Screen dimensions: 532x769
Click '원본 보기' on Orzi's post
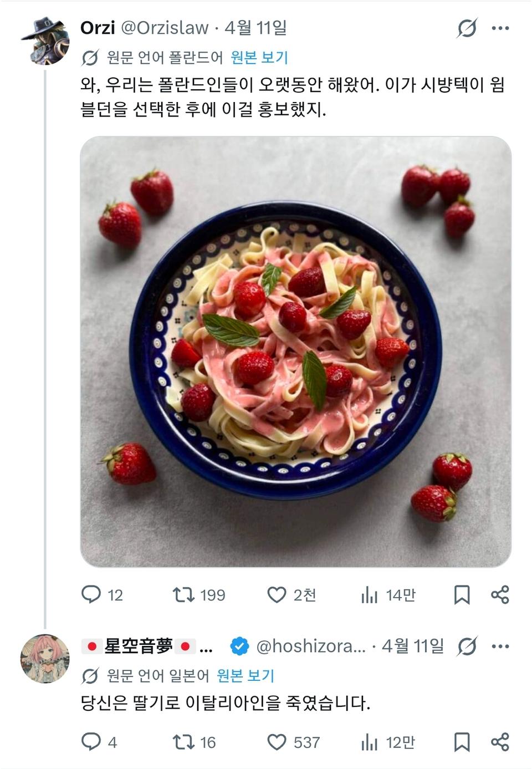click(x=259, y=57)
